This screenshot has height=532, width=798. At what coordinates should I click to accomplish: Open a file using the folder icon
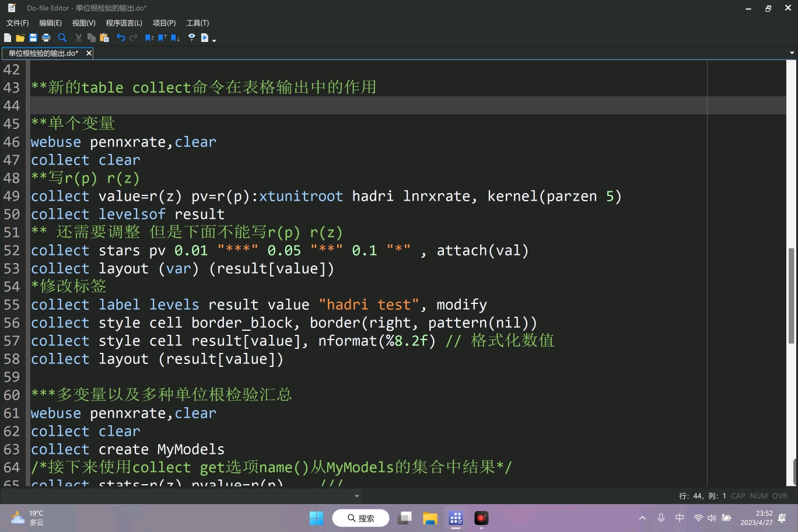coord(20,38)
